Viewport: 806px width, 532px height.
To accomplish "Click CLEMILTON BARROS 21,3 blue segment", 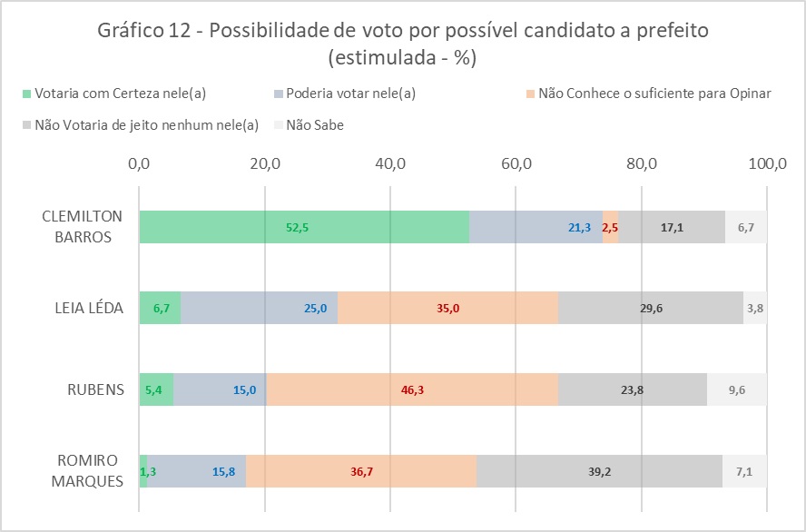I will click(x=536, y=227).
